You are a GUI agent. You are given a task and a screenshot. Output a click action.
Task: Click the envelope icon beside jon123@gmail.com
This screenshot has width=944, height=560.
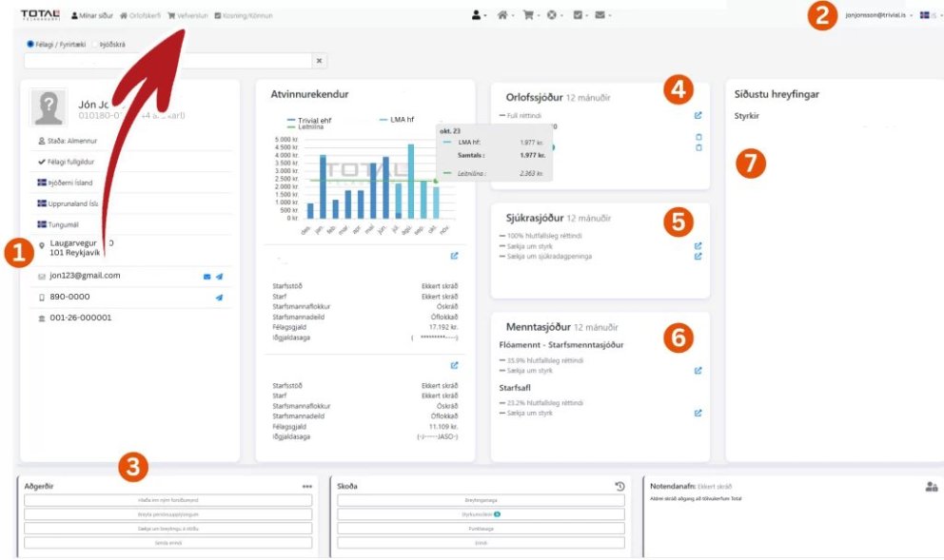(206, 277)
